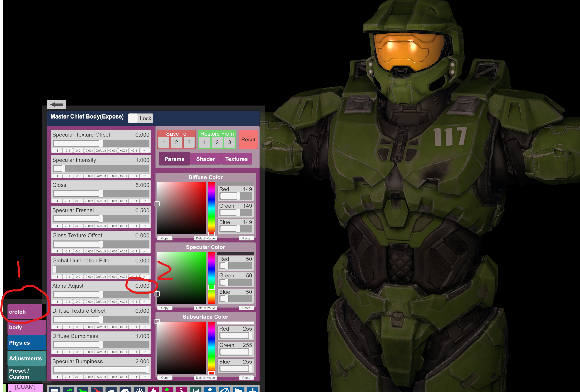Click the green refresh arrow toolbar icon
Viewport: 580px width, 392px height.
pos(69,389)
